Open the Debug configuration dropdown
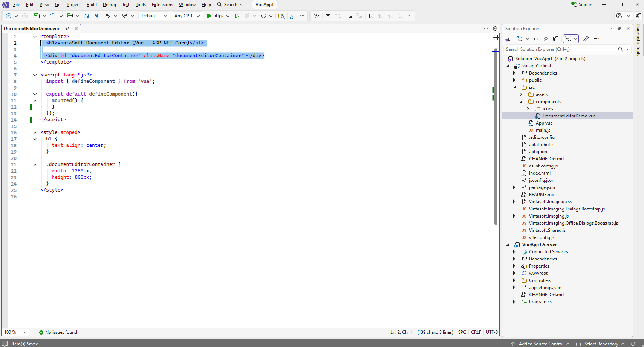Screen dimensions: 644x347 pos(154,16)
